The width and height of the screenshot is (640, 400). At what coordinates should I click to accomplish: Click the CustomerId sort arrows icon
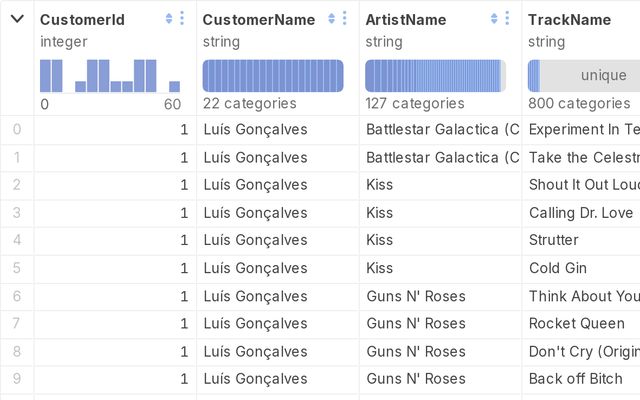tap(169, 19)
